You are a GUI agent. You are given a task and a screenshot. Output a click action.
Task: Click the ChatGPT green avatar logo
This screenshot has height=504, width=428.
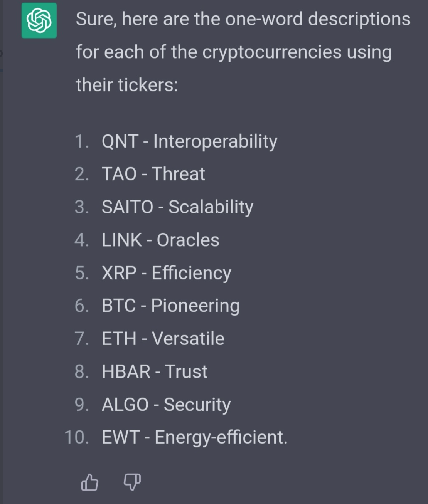39,20
